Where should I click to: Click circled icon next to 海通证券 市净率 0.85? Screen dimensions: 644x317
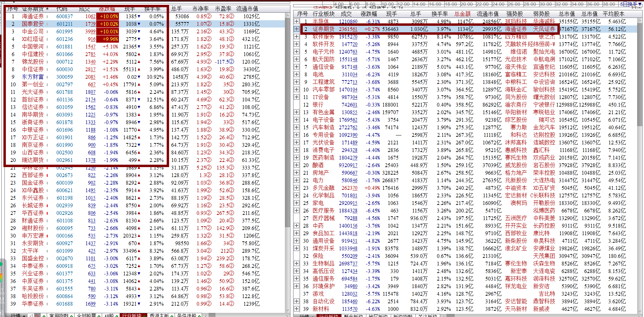coord(209,16)
